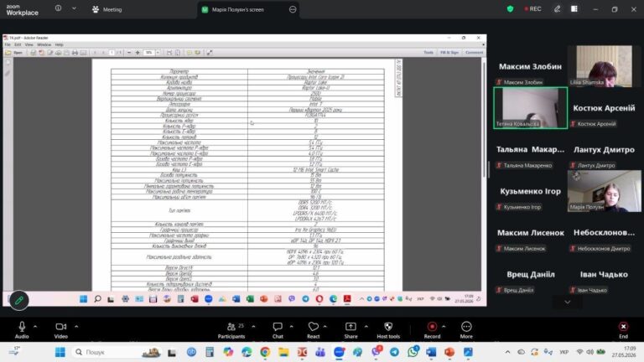644x362 pixels.
Task: Select Іван Чадько participant tile
Action: point(604,275)
